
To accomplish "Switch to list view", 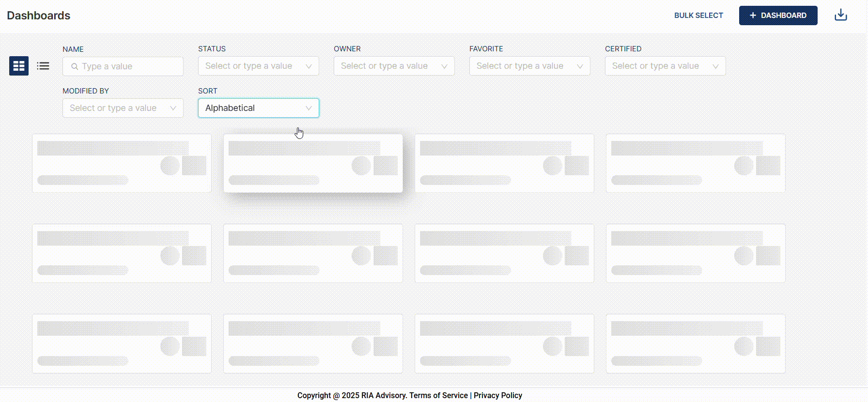I will pos(43,66).
